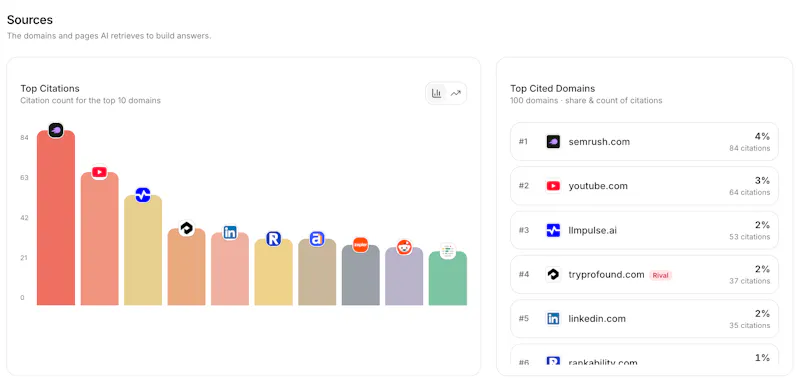Image resolution: width=800 pixels, height=389 pixels.
Task: Click the Profound icon above the fourth chart bar
Action: click(186, 228)
